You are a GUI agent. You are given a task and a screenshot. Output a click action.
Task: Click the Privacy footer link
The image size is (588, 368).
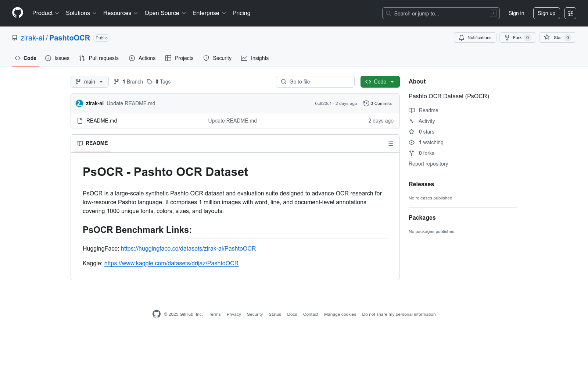pyautogui.click(x=234, y=314)
